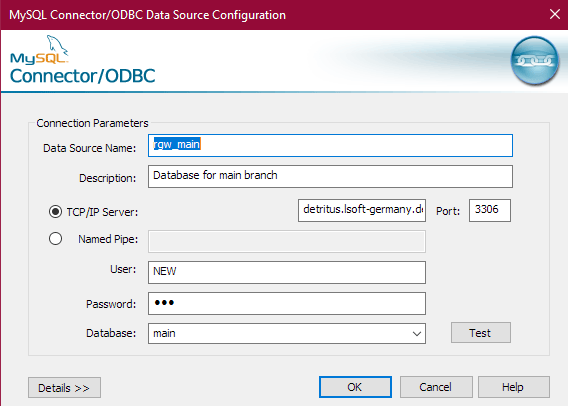Click the Named Pipe text field
Image resolution: width=568 pixels, height=406 pixels.
(287, 241)
